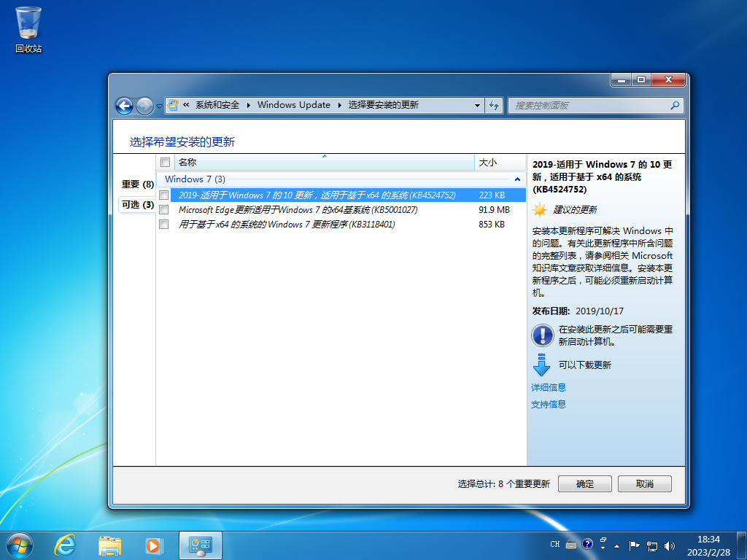Image resolution: width=747 pixels, height=560 pixels.
Task: Click the recommended update sun icon
Action: click(x=540, y=209)
